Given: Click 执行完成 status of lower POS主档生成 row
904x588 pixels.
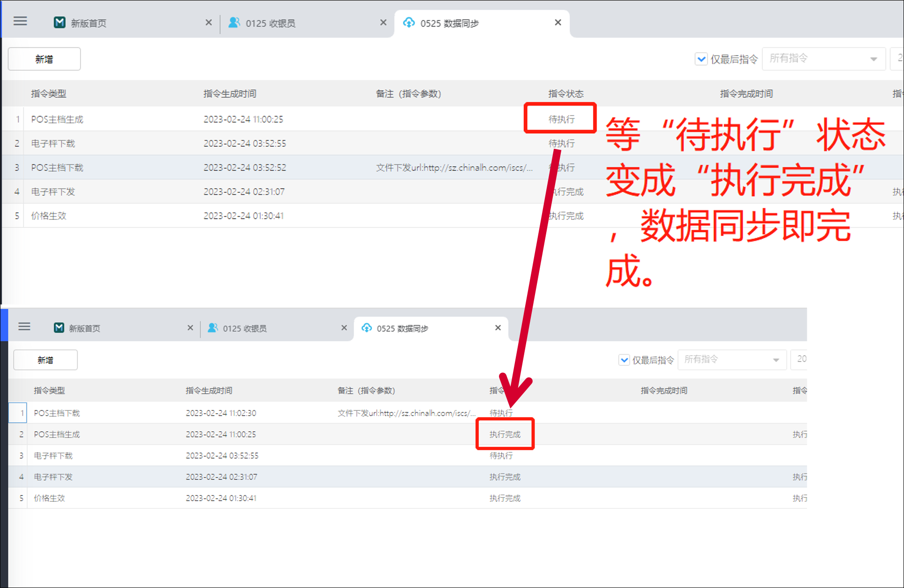Looking at the screenshot, I should click(x=505, y=435).
